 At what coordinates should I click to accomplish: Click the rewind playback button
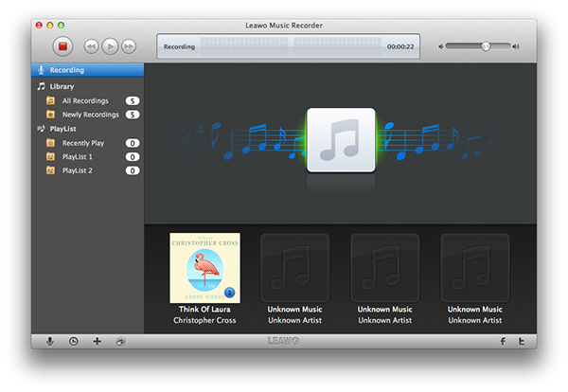pyautogui.click(x=92, y=45)
